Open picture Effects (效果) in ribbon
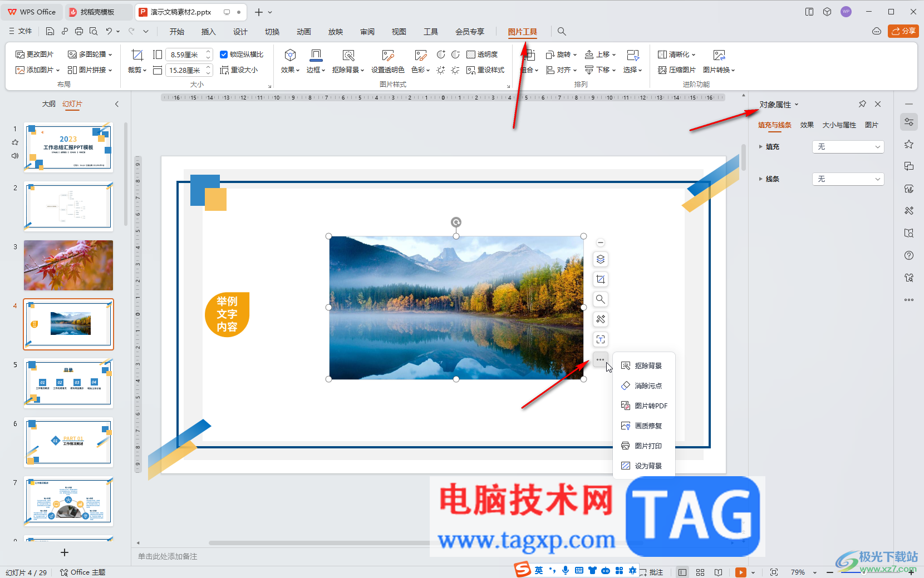Image resolution: width=924 pixels, height=578 pixels. (x=290, y=61)
